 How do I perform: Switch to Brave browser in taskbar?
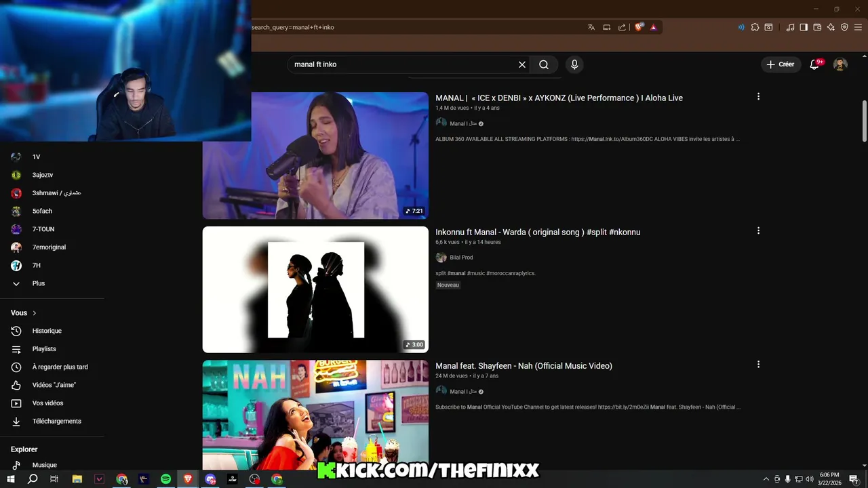[188, 479]
